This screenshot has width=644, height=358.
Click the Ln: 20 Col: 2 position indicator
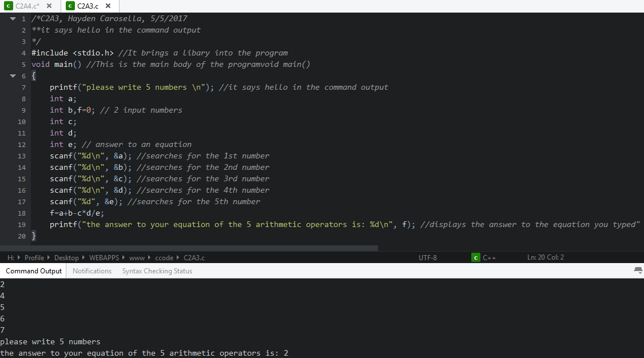[x=546, y=258]
